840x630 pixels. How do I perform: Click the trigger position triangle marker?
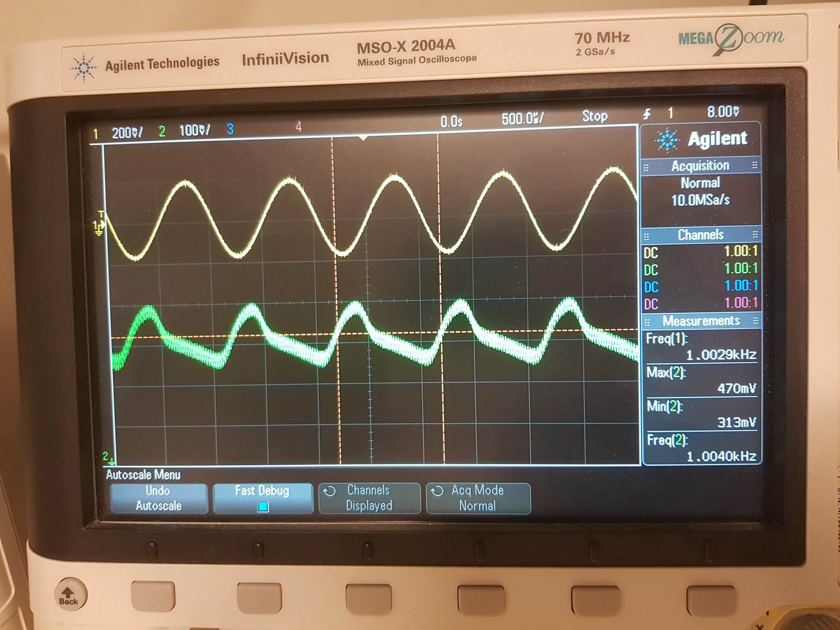tap(363, 139)
